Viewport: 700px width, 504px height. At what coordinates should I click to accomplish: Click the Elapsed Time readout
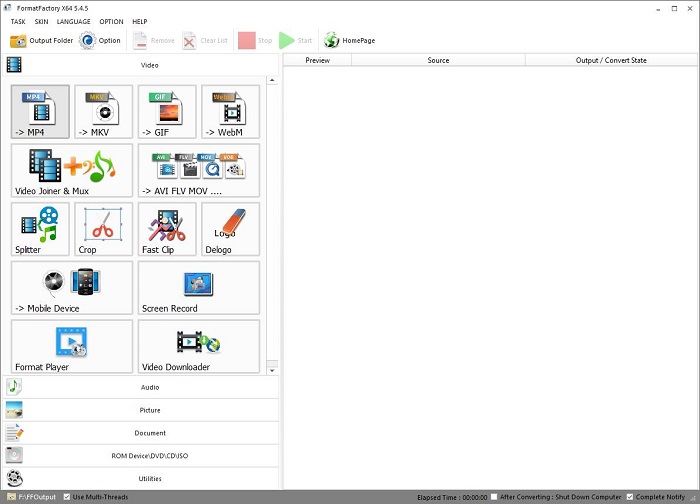coord(452,497)
